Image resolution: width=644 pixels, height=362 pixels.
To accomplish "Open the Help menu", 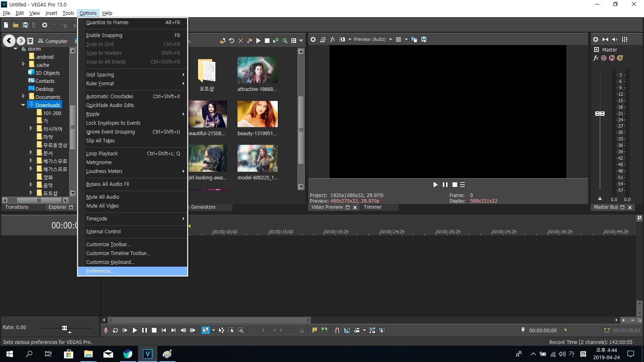I will pos(107,13).
